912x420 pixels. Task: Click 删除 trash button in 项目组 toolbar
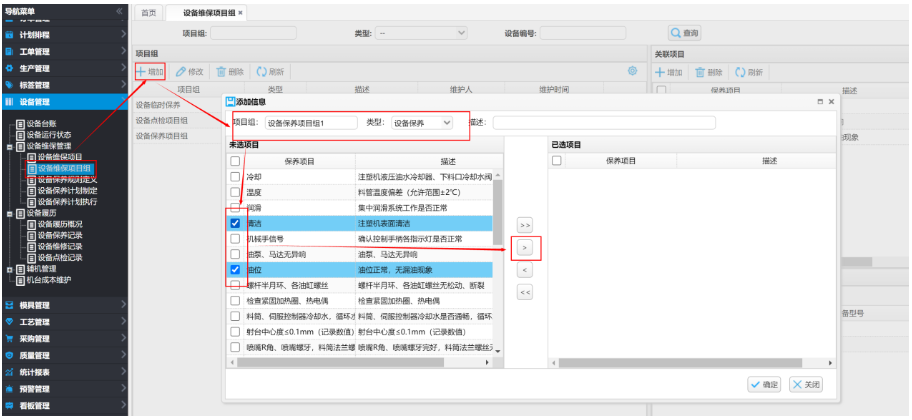pos(230,72)
